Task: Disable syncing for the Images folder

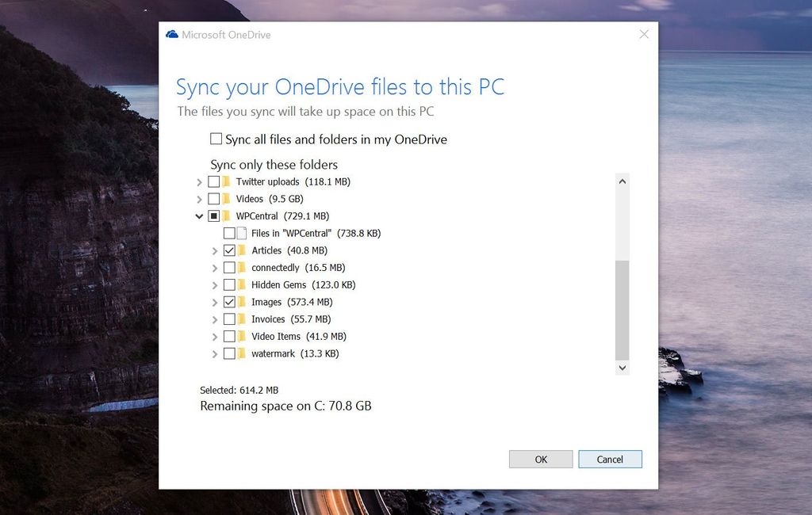Action: point(228,302)
